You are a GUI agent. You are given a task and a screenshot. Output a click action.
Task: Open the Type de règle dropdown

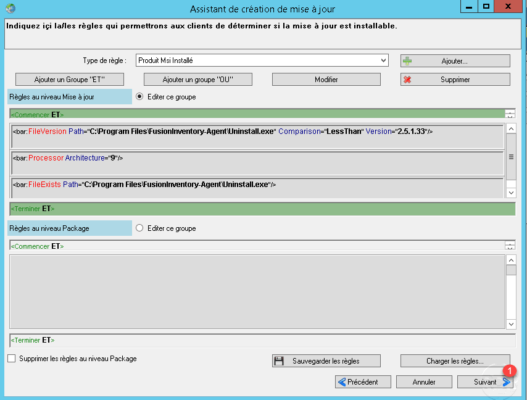click(x=383, y=61)
